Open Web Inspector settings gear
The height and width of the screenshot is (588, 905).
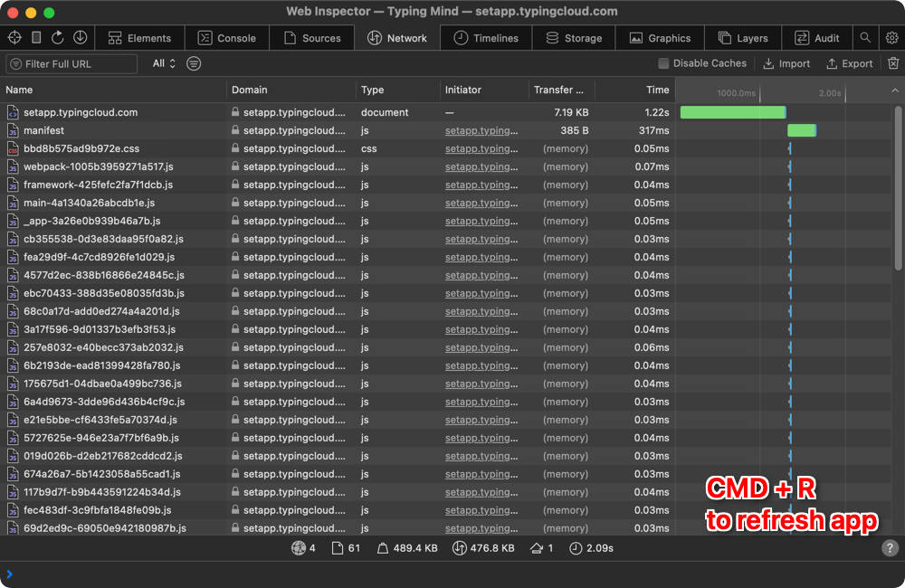click(x=891, y=37)
